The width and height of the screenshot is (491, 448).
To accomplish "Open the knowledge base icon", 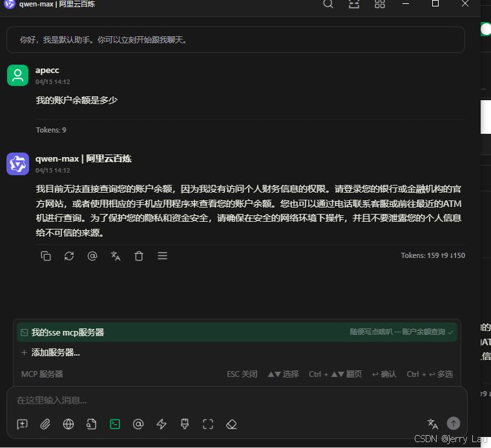I will pyautogui.click(x=92, y=424).
